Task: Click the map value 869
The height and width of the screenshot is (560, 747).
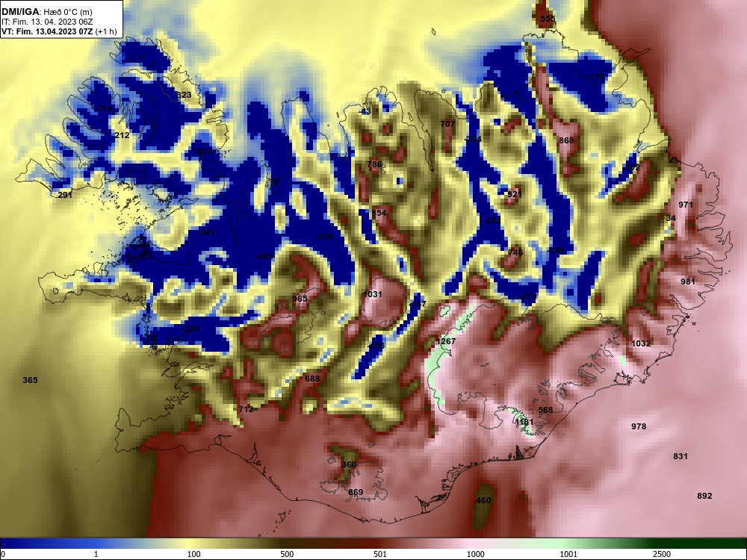Action: tap(356, 492)
